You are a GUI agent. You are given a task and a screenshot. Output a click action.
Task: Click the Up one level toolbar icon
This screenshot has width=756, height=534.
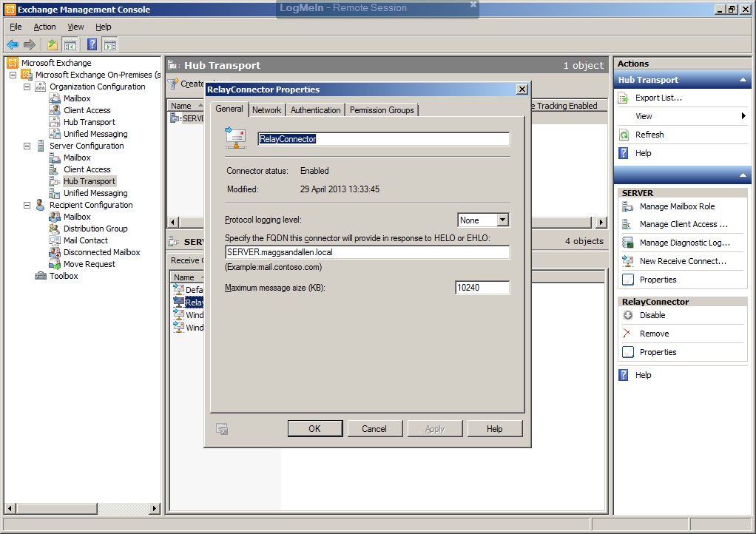52,45
